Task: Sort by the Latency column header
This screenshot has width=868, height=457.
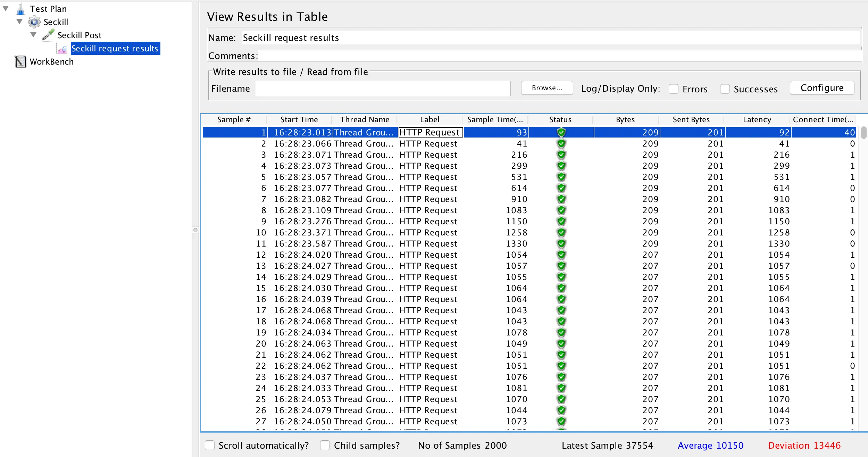Action: tap(757, 119)
